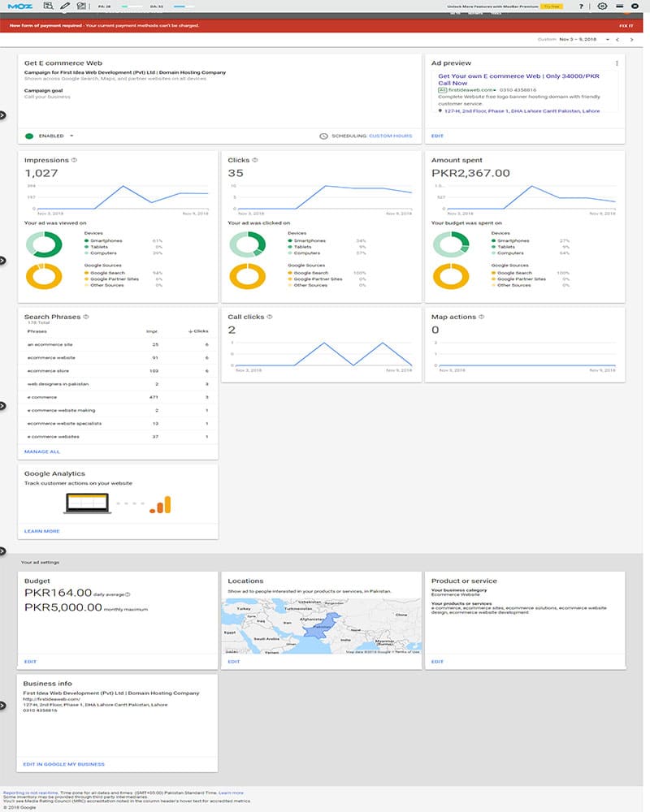650x812 pixels.
Task: Click the Impr. column header
Action: coord(152,331)
